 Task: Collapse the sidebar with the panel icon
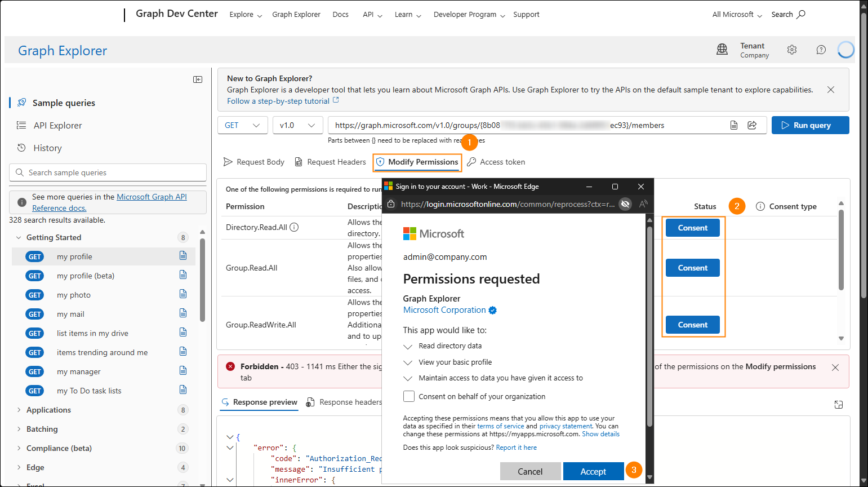pyautogui.click(x=198, y=79)
